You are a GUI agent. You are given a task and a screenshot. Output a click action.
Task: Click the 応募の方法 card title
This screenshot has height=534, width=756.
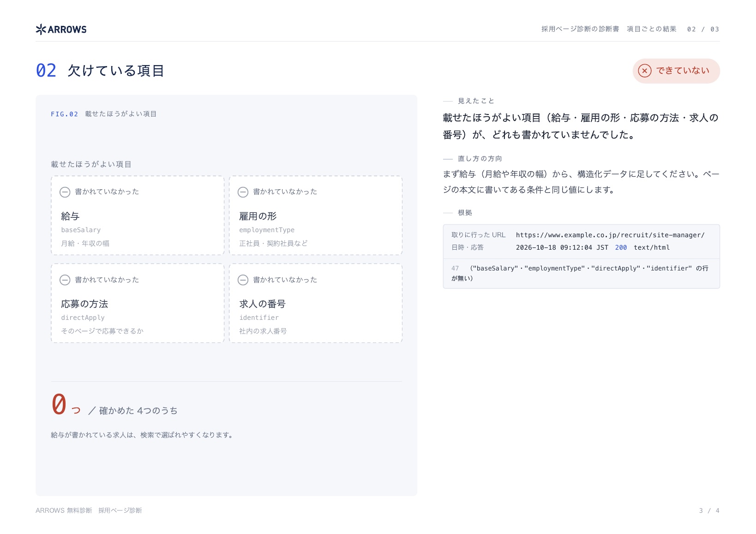(x=84, y=304)
